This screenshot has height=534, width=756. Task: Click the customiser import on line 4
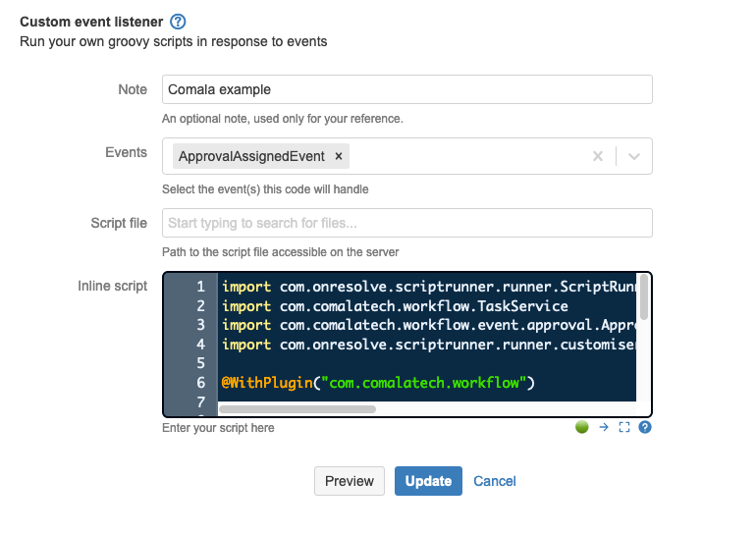coord(429,345)
